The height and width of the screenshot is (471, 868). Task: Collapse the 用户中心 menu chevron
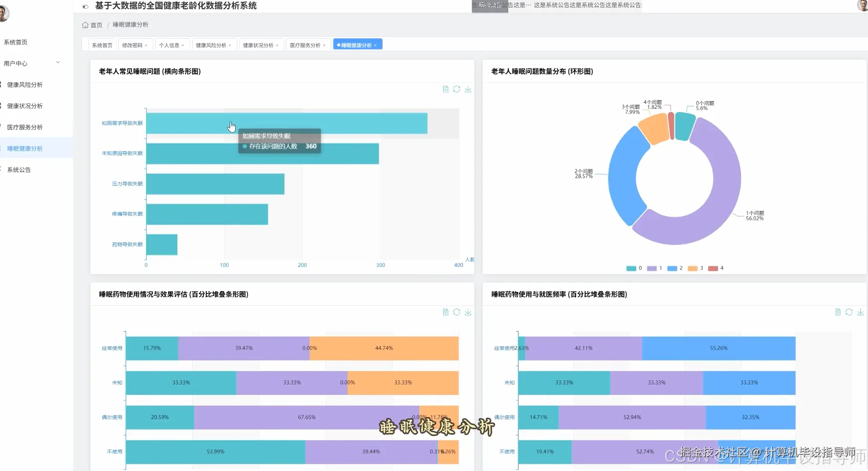coord(58,62)
